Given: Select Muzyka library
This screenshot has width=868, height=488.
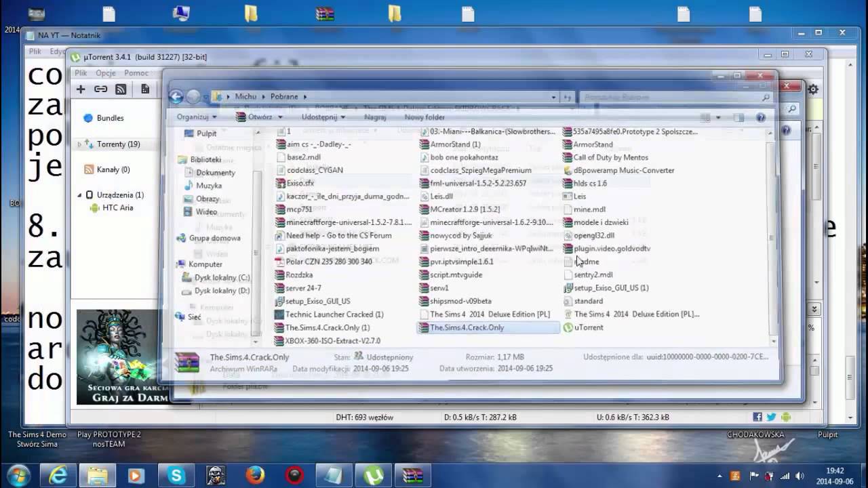Looking at the screenshot, I should point(203,186).
